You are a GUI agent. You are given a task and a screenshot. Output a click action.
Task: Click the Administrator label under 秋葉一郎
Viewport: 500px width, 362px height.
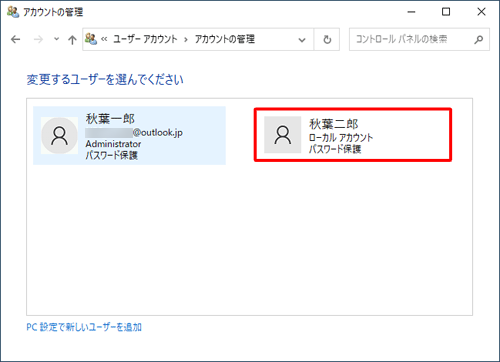(x=113, y=144)
